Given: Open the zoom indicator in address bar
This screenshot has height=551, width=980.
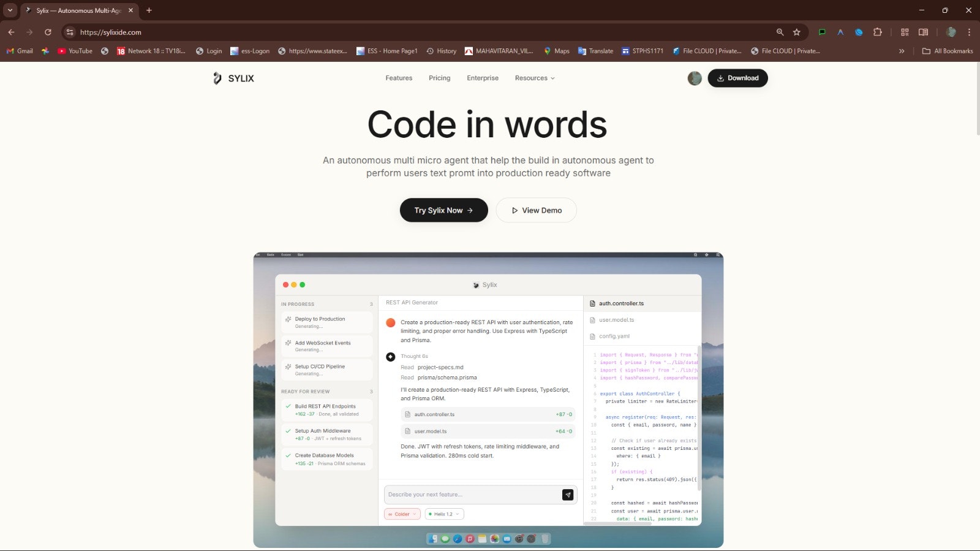Looking at the screenshot, I should pyautogui.click(x=780, y=32).
